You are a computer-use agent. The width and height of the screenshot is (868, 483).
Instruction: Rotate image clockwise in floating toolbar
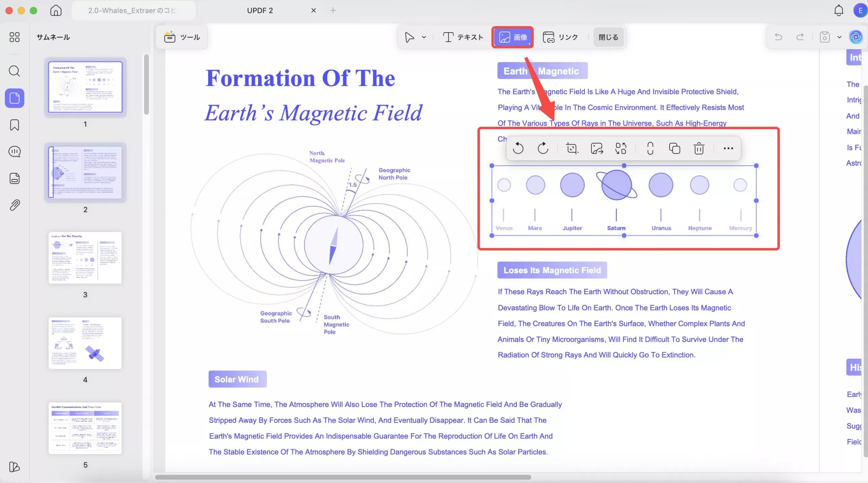543,148
